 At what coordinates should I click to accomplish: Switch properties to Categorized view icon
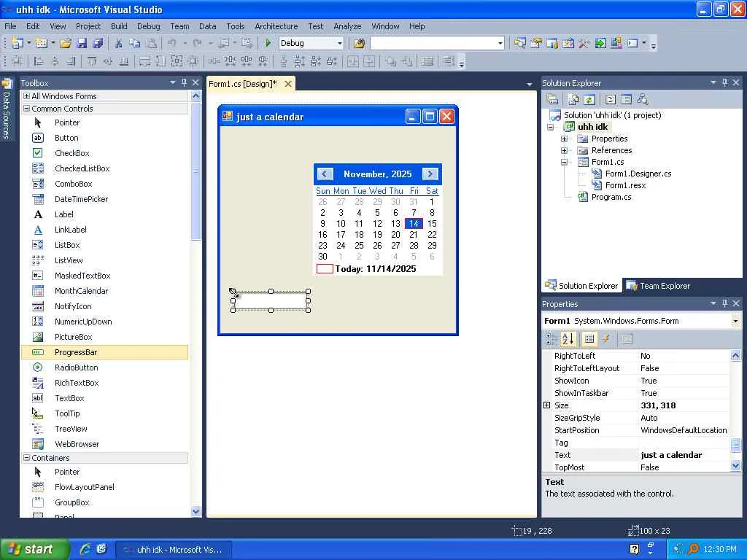[x=551, y=339]
